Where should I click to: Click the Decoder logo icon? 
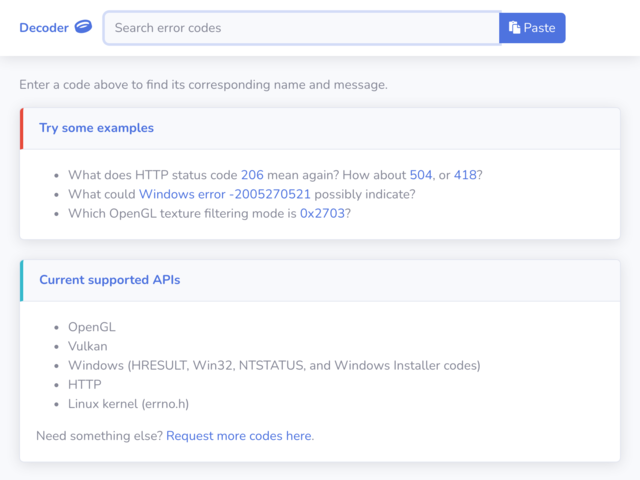(x=83, y=27)
